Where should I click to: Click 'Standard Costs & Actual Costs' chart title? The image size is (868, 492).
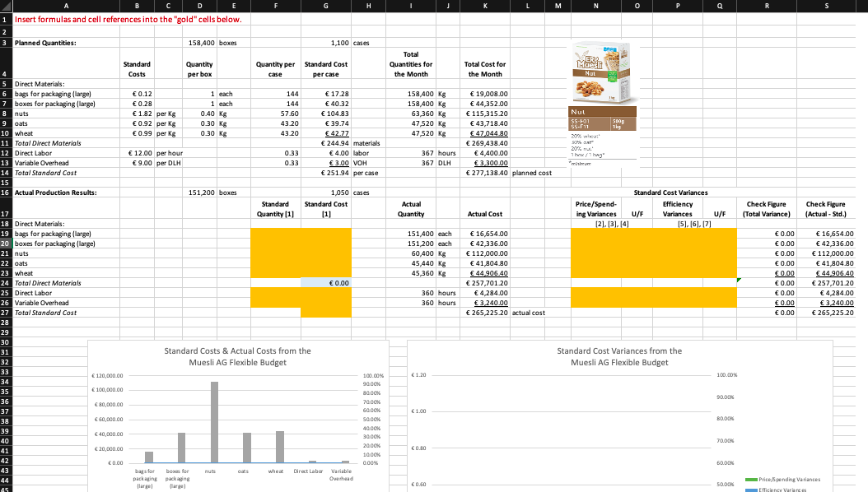tap(237, 356)
